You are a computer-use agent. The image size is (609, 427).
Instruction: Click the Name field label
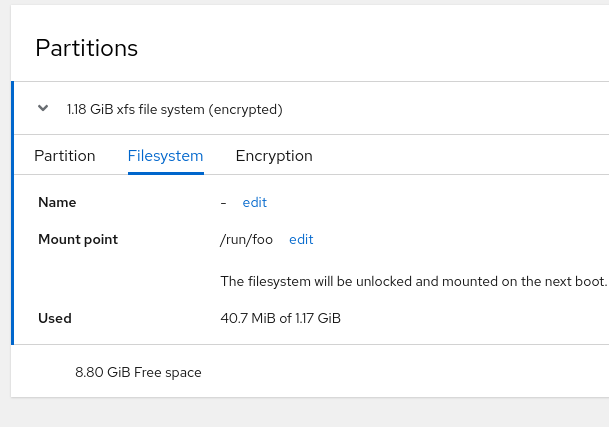pyautogui.click(x=57, y=202)
